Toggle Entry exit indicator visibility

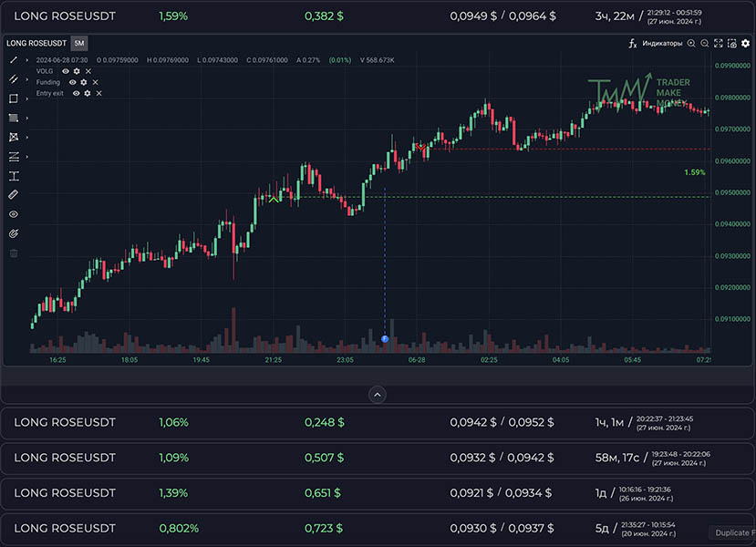(x=77, y=93)
